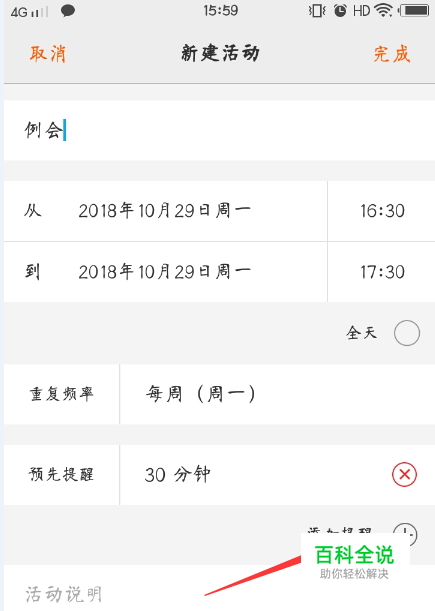The image size is (435, 611).
Task: Open the end date picker in 到 row
Action: point(165,272)
